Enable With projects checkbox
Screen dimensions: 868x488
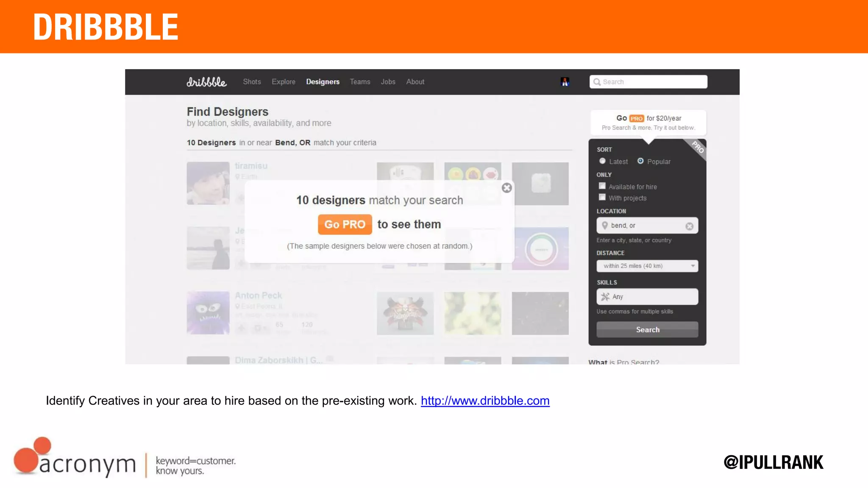(x=602, y=197)
